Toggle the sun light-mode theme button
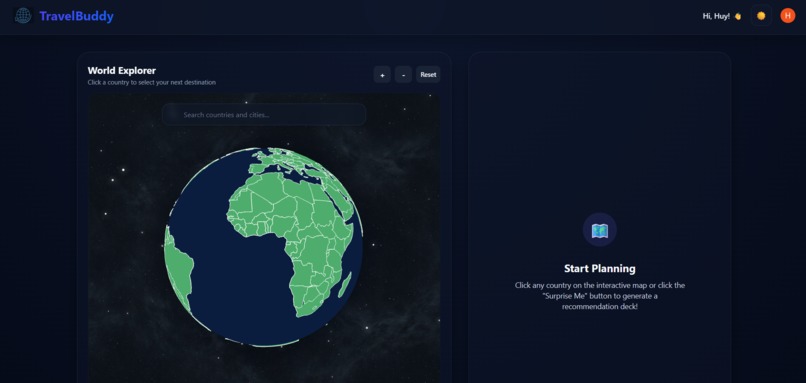Screen dimensions: 806x383 pos(761,16)
